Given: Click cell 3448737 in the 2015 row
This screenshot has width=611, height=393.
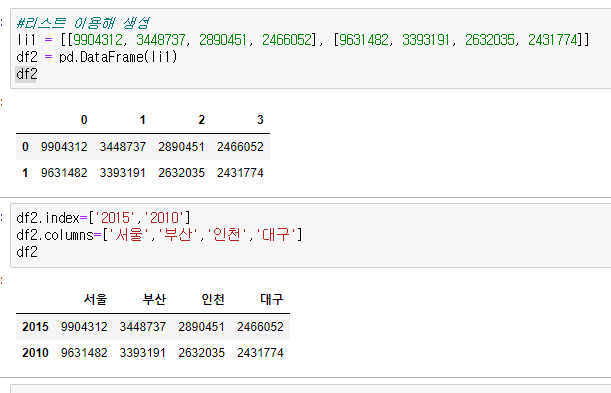Looking at the screenshot, I should 143,327.
